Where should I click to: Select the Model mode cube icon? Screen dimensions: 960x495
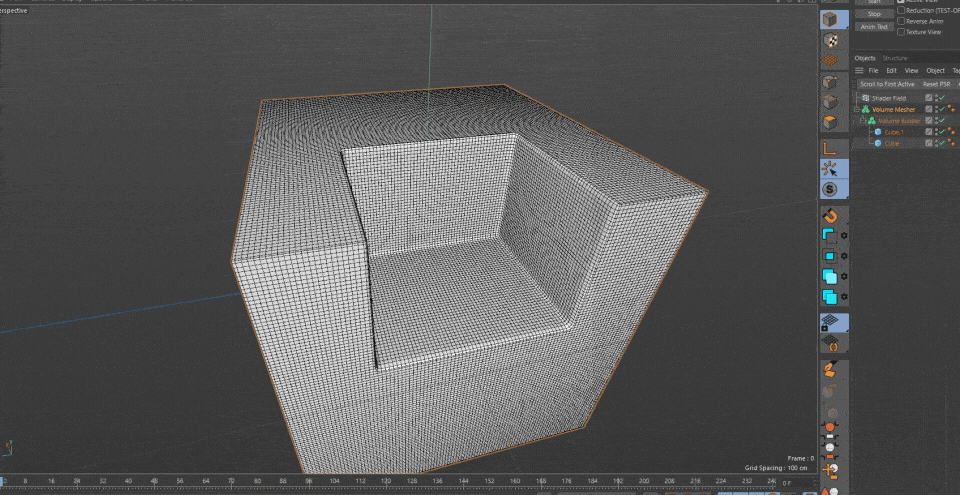[x=829, y=20]
